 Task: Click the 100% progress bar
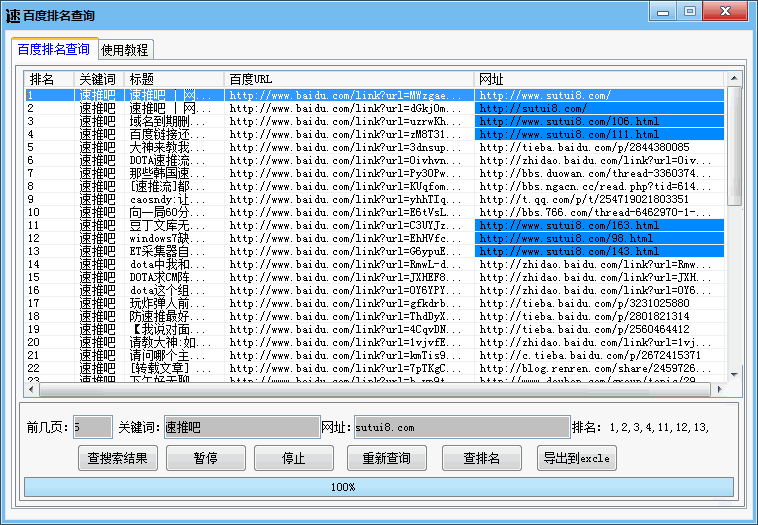coord(379,487)
